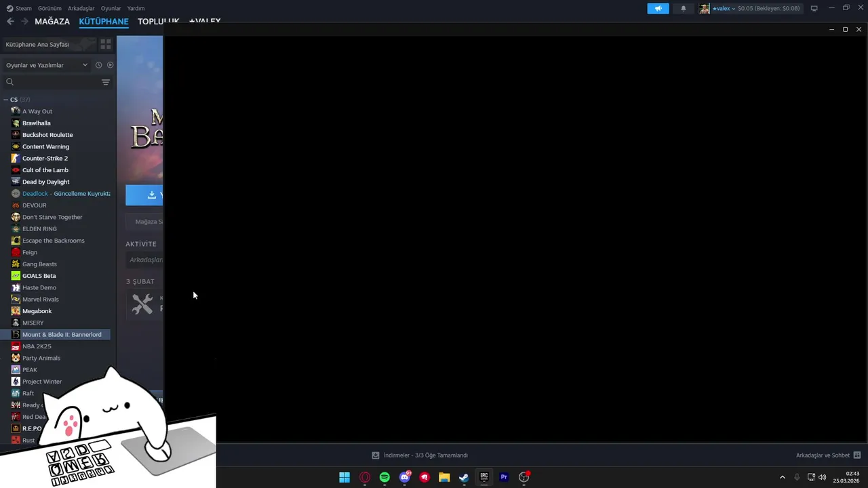Viewport: 868px width, 488px height.
Task: Open İndirmeler downloads status
Action: point(420,455)
